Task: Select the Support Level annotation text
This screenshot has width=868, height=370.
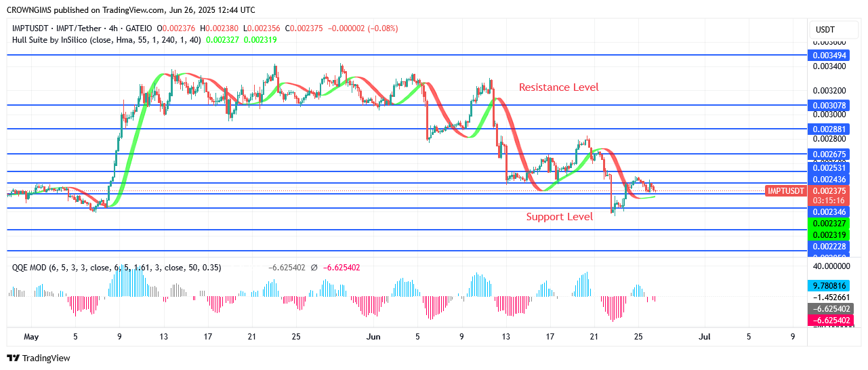Action: 560,217
